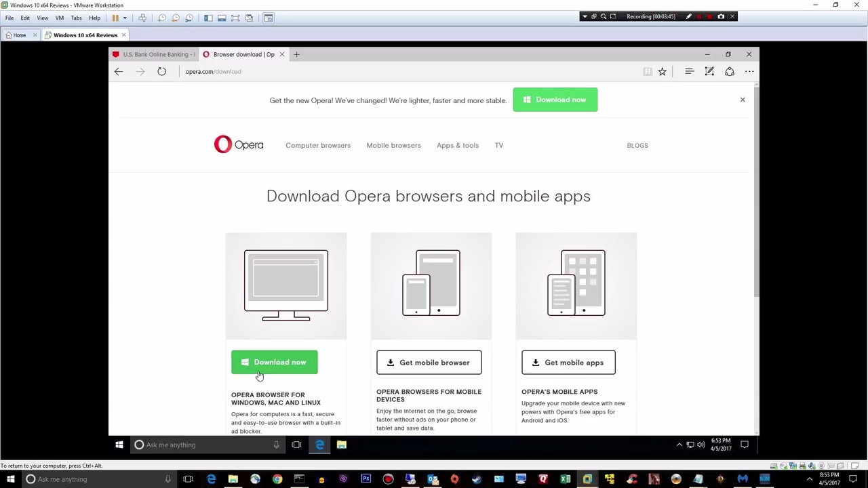
Task: Open Computer browsers navigation menu
Action: click(x=318, y=145)
